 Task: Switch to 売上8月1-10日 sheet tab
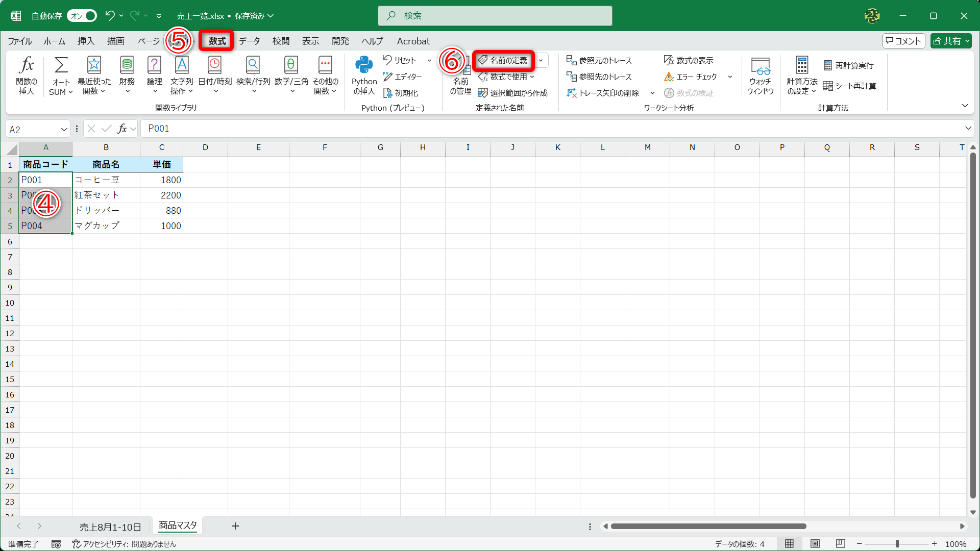pyautogui.click(x=110, y=527)
